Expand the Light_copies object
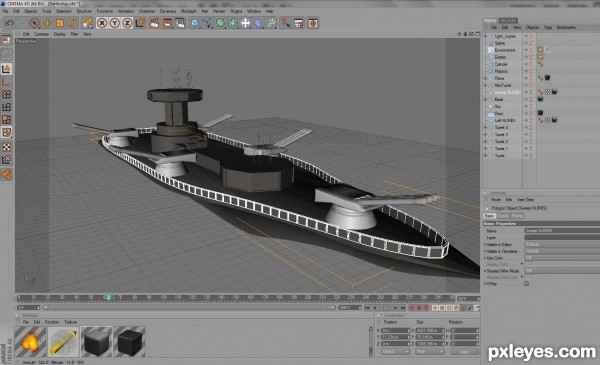600x365 pixels. 486,36
